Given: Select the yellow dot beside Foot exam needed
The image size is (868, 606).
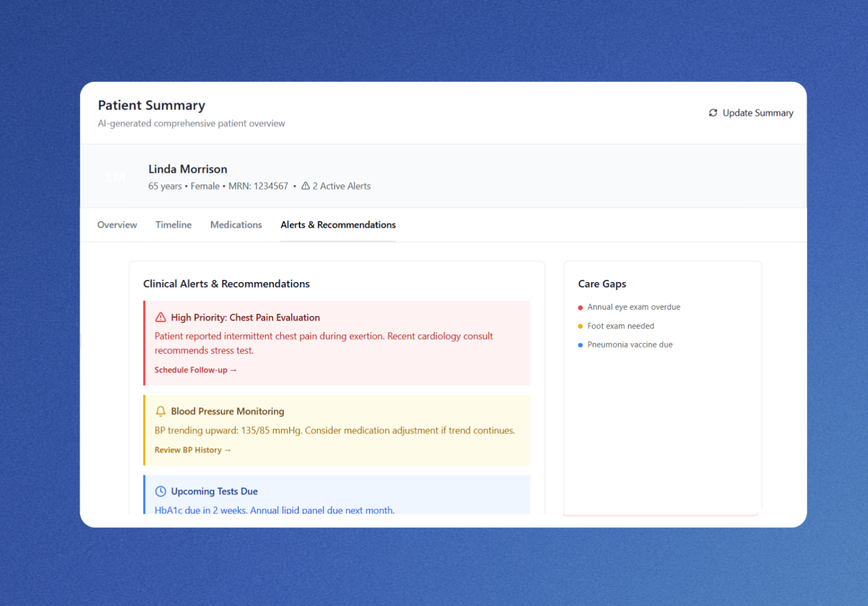Looking at the screenshot, I should (580, 326).
